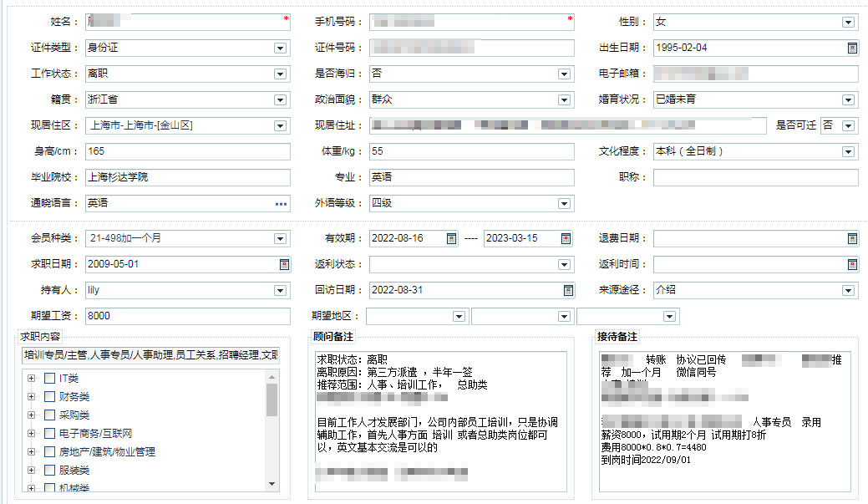Expand the 服装类 tree node

[32, 471]
